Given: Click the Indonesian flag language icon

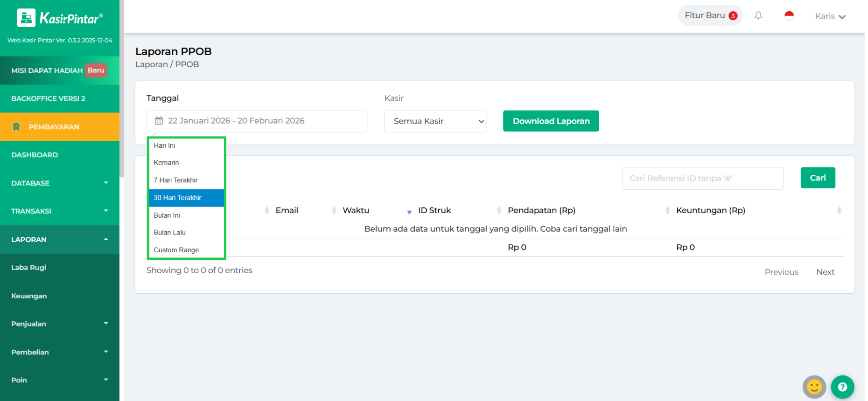Looking at the screenshot, I should 789,16.
